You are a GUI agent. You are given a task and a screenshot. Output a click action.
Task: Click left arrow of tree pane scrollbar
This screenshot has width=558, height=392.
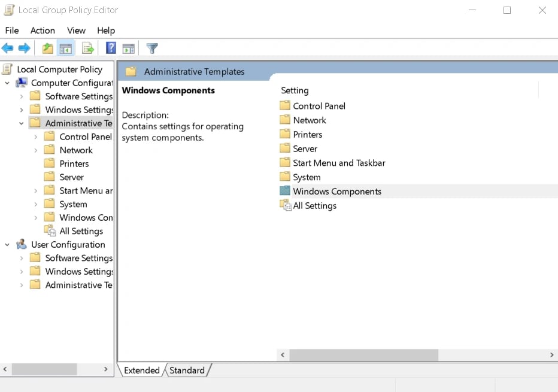click(x=5, y=369)
